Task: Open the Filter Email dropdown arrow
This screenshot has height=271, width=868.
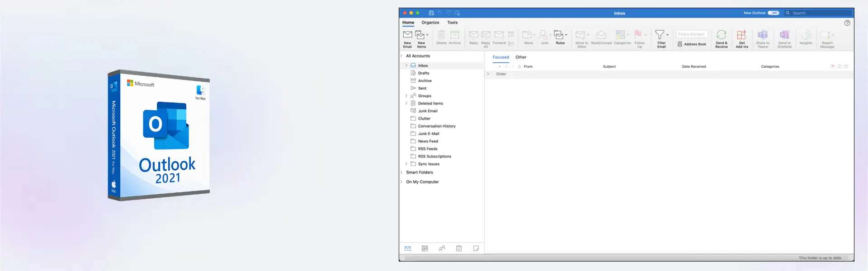Action: 667,35
